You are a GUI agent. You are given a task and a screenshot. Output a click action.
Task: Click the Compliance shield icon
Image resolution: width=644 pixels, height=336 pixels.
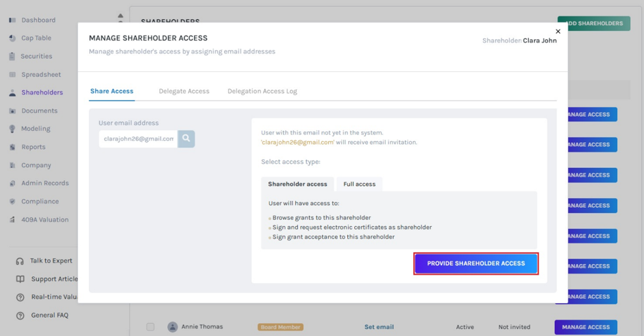coord(12,201)
